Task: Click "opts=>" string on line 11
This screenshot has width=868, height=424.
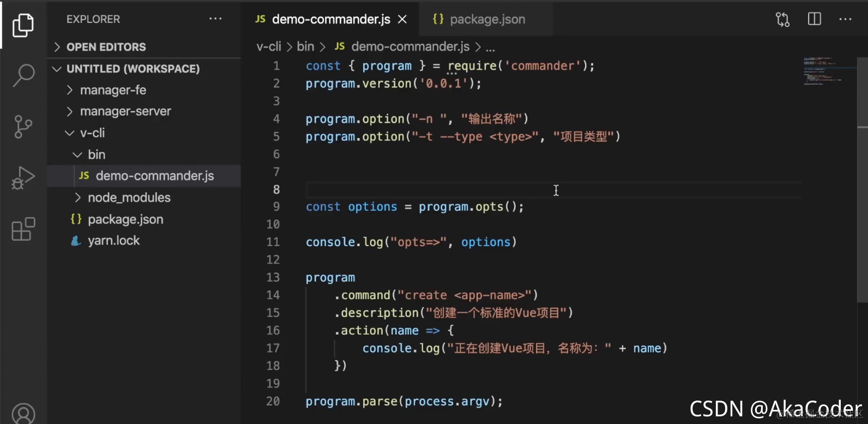Action: 419,242
